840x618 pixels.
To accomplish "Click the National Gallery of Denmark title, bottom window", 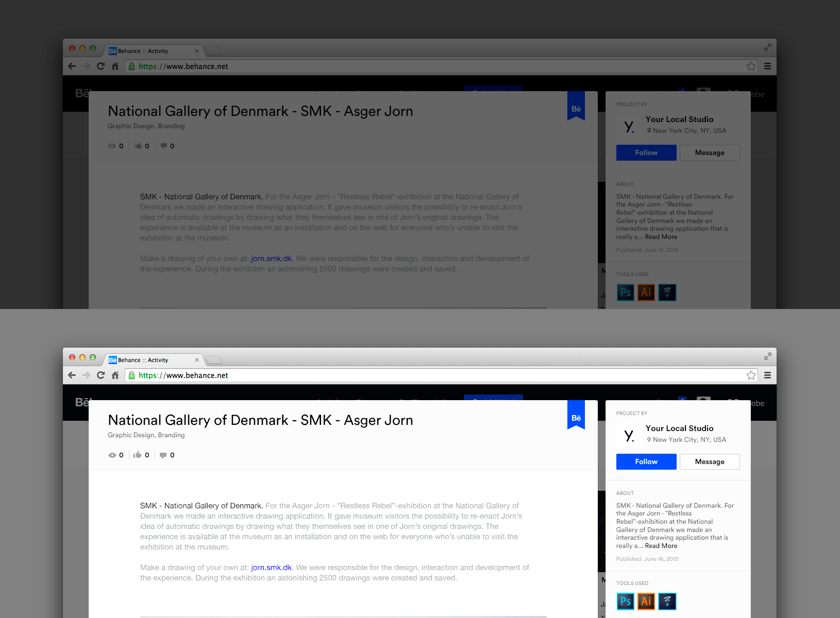I will pyautogui.click(x=260, y=420).
